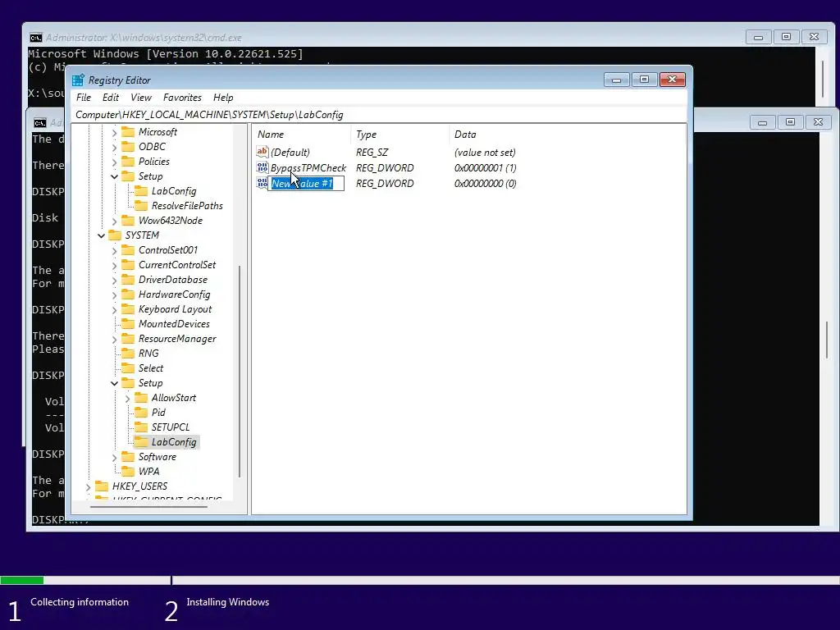840x630 pixels.
Task: Click data 0x00000001 (1) of BypassTPMCheck
Action: 485,167
